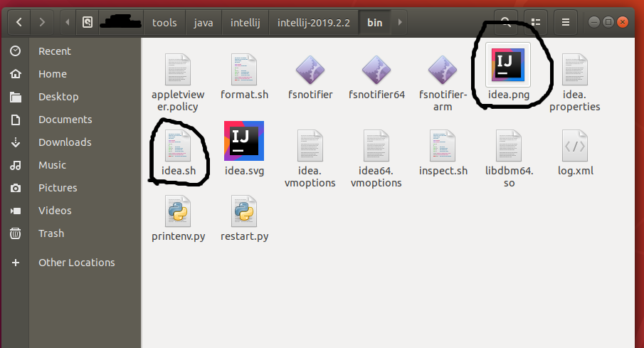
Task: Select the format.sh script file
Action: [x=244, y=77]
